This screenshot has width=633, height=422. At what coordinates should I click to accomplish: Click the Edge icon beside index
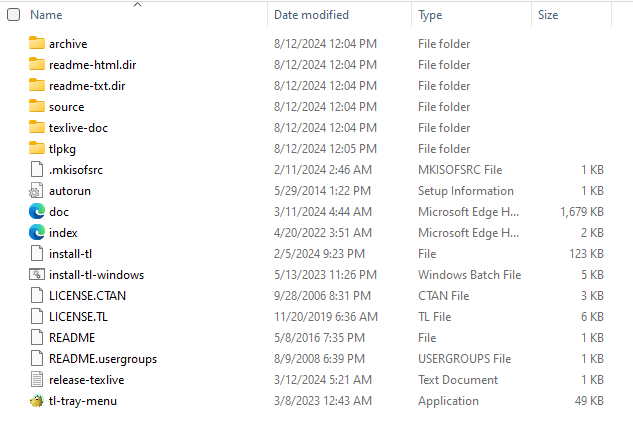[x=37, y=233]
